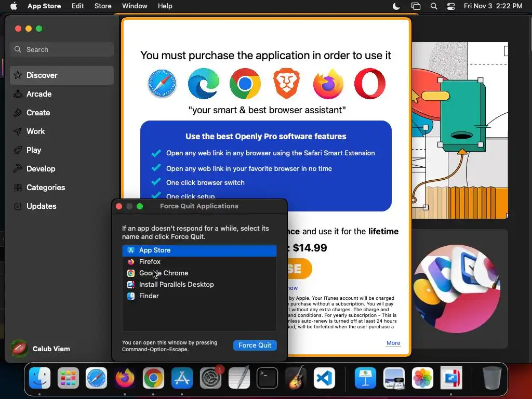Click the More link
Image resolution: width=532 pixels, height=399 pixels.
[393, 343]
